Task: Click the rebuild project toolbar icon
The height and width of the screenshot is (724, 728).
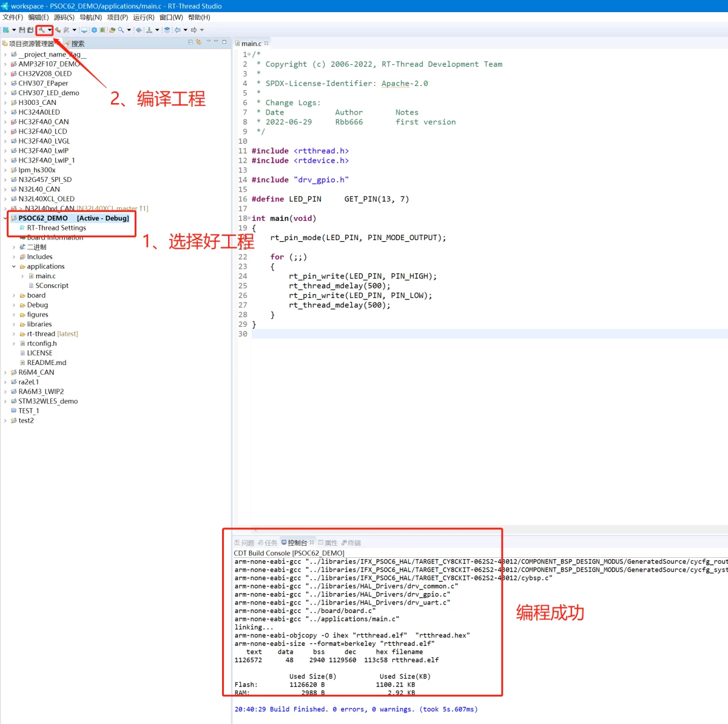Action: [58, 30]
